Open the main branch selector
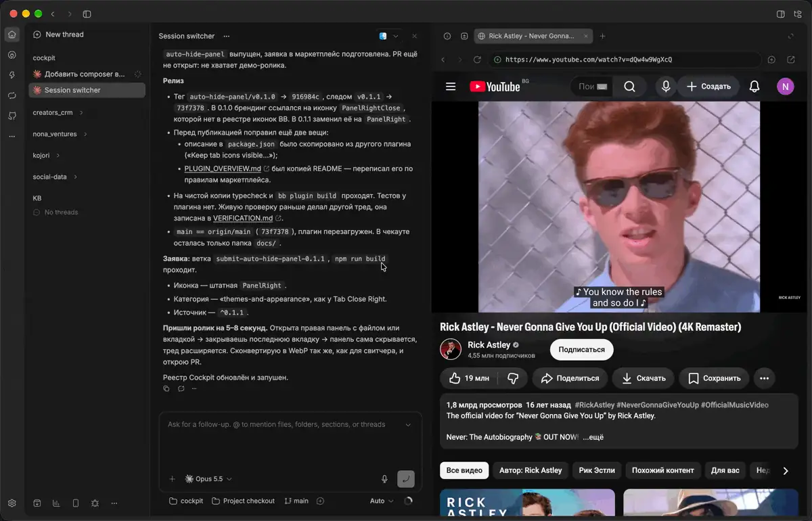The width and height of the screenshot is (812, 521). click(x=296, y=501)
